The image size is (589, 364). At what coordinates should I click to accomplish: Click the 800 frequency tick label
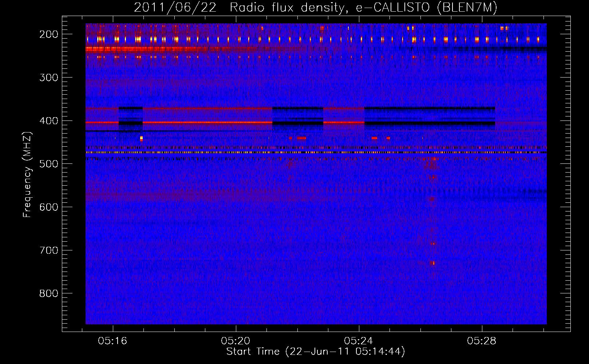point(49,293)
